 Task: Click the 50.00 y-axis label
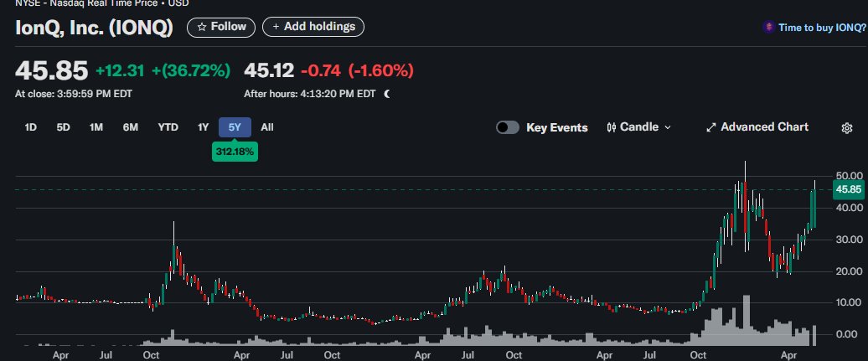click(x=848, y=176)
